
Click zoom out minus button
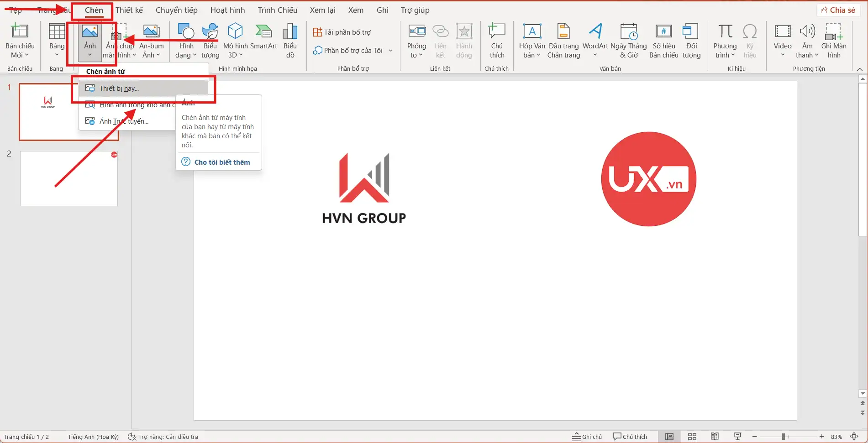(755, 437)
